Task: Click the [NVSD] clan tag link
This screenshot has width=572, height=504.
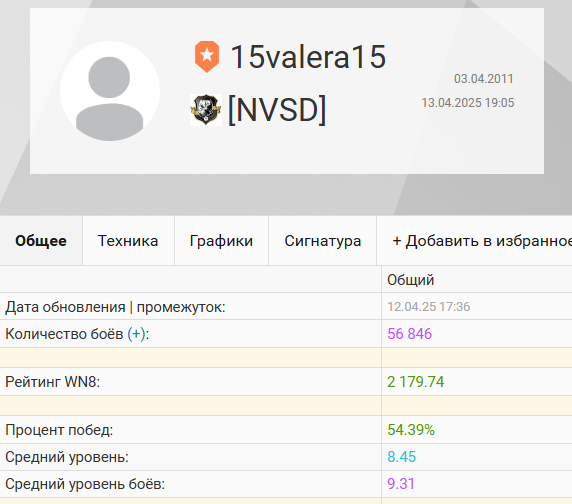Action: coord(277,110)
